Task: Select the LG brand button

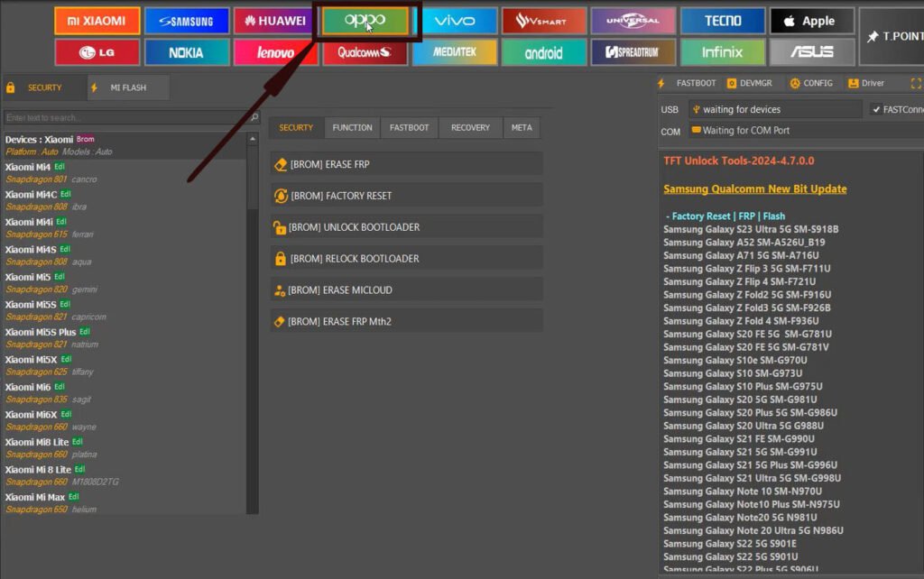Action: (97, 52)
